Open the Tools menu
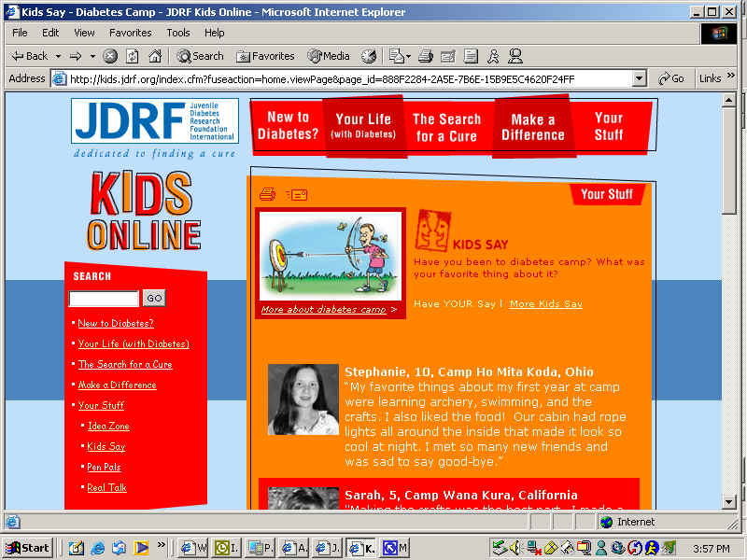Screen dimensions: 747x560 point(177,33)
